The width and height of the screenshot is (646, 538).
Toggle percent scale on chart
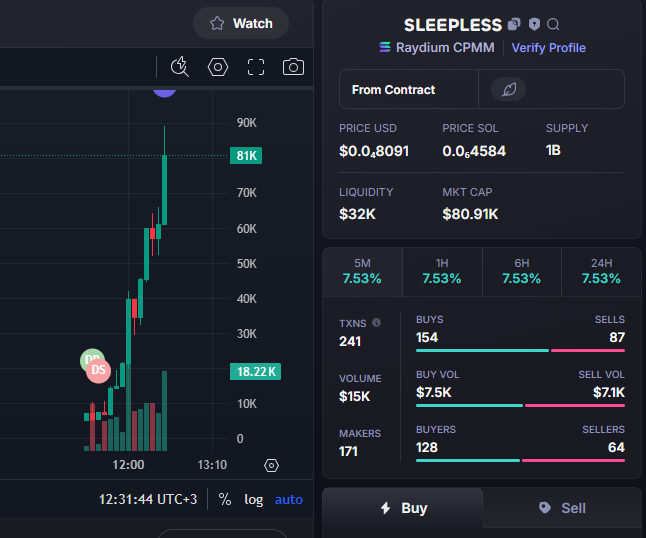tap(225, 499)
